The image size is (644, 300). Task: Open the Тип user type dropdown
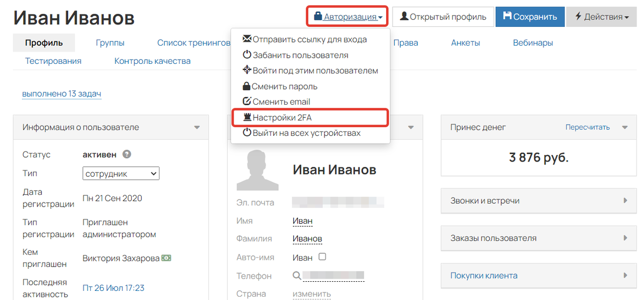point(121,174)
